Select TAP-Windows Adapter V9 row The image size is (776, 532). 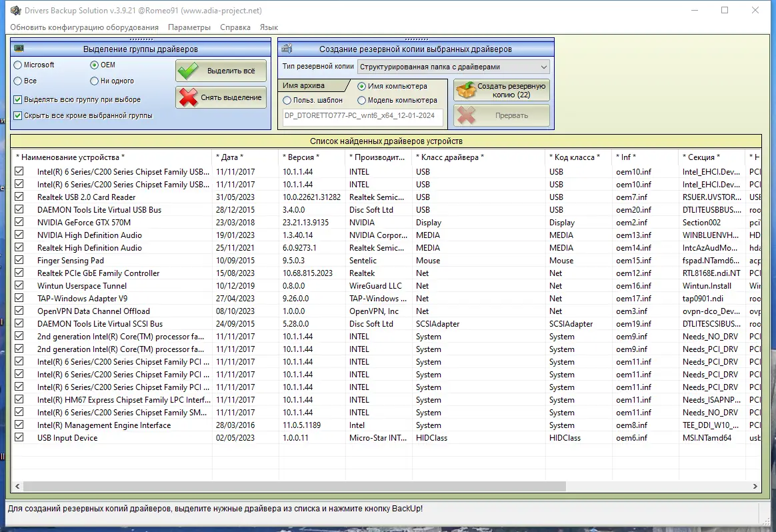pyautogui.click(x=386, y=299)
